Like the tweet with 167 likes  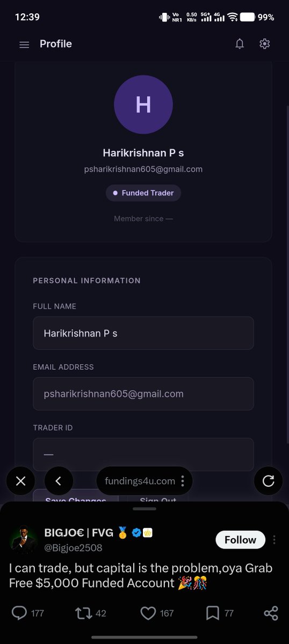click(148, 612)
